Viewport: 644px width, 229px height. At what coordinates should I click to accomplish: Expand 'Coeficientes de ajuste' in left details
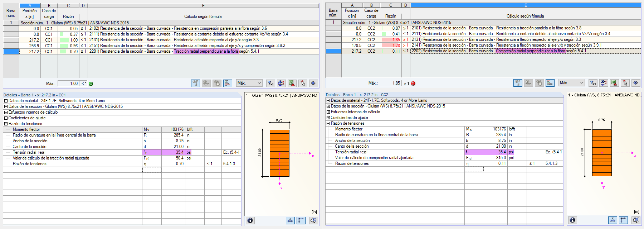click(6, 118)
